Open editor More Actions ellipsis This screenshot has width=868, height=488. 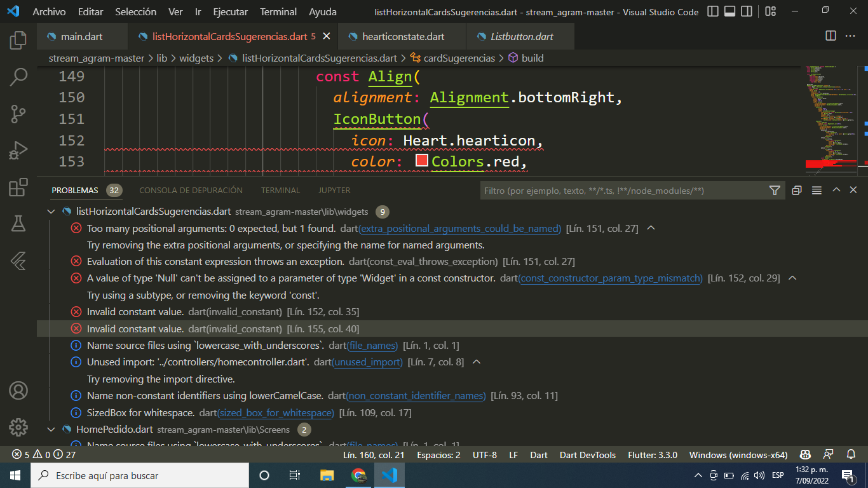click(x=850, y=36)
